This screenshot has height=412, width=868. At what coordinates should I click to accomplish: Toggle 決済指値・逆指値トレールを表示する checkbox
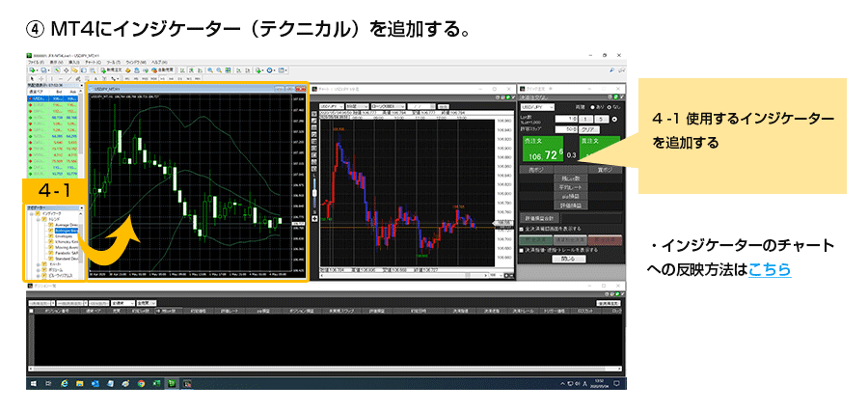[522, 250]
